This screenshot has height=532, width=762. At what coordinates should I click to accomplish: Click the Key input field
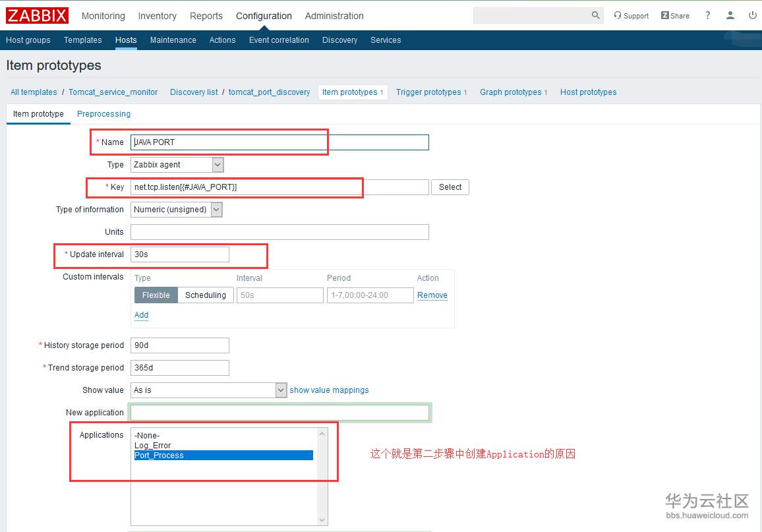pyautogui.click(x=279, y=187)
